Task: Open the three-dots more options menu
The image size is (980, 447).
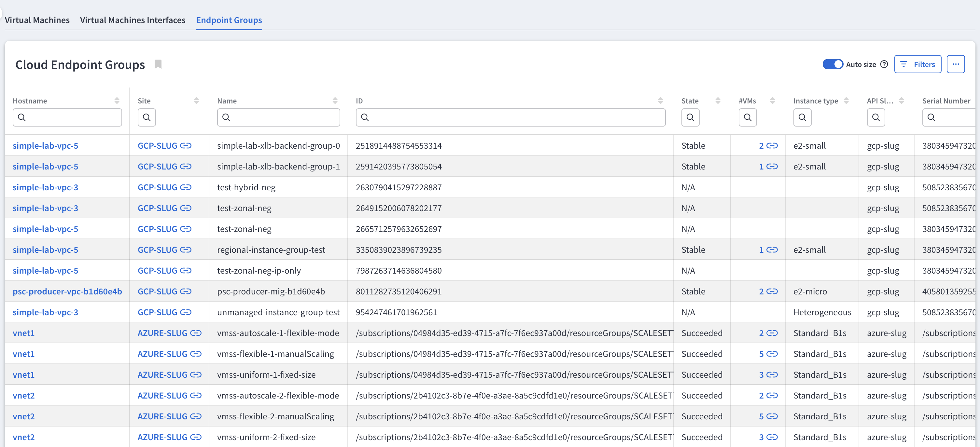Action: (x=955, y=64)
